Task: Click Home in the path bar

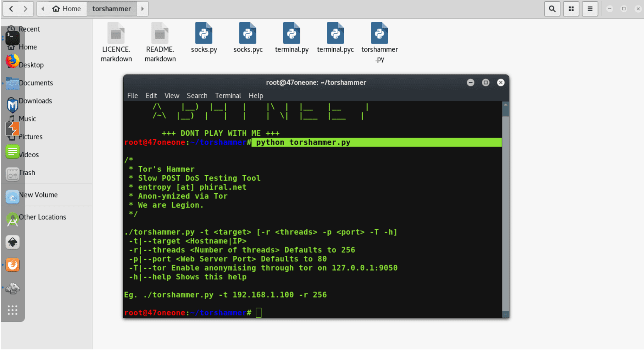Action: tap(67, 8)
